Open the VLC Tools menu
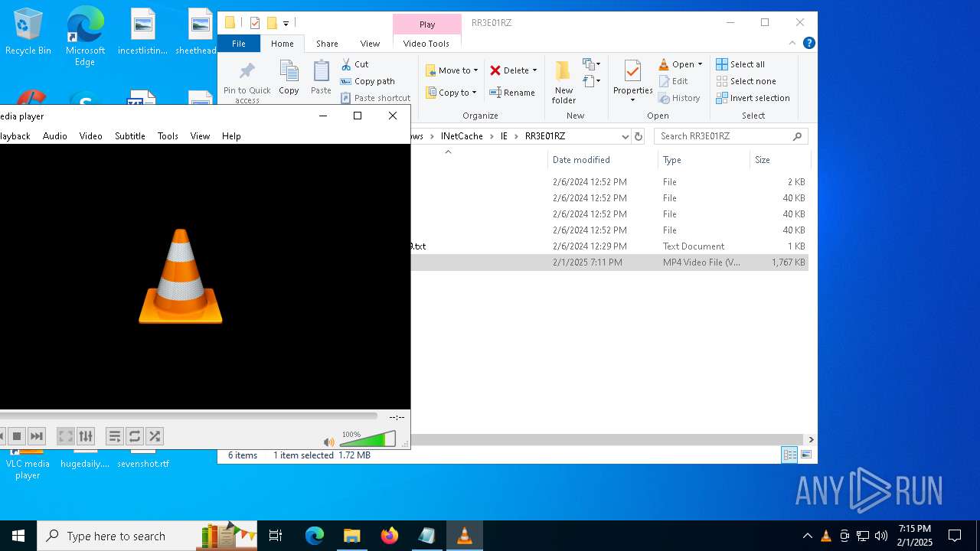This screenshot has height=551, width=980. point(168,135)
